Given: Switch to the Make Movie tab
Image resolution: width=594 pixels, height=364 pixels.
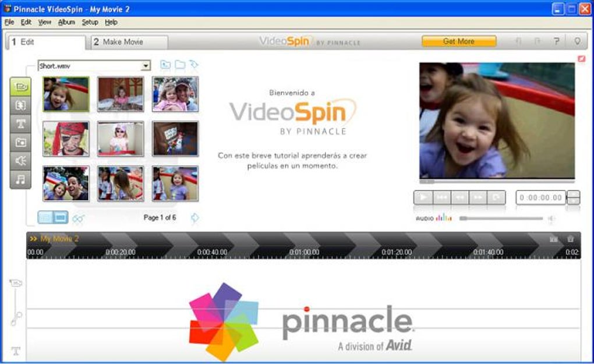Looking at the screenshot, I should pyautogui.click(x=129, y=42).
